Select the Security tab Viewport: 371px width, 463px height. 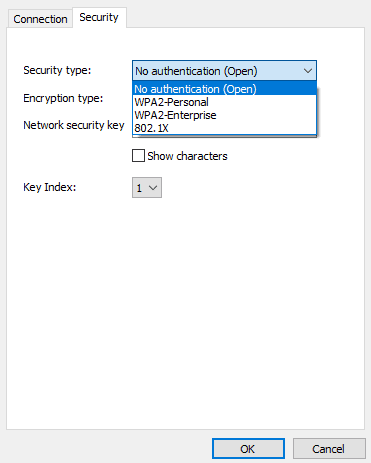pyautogui.click(x=99, y=17)
